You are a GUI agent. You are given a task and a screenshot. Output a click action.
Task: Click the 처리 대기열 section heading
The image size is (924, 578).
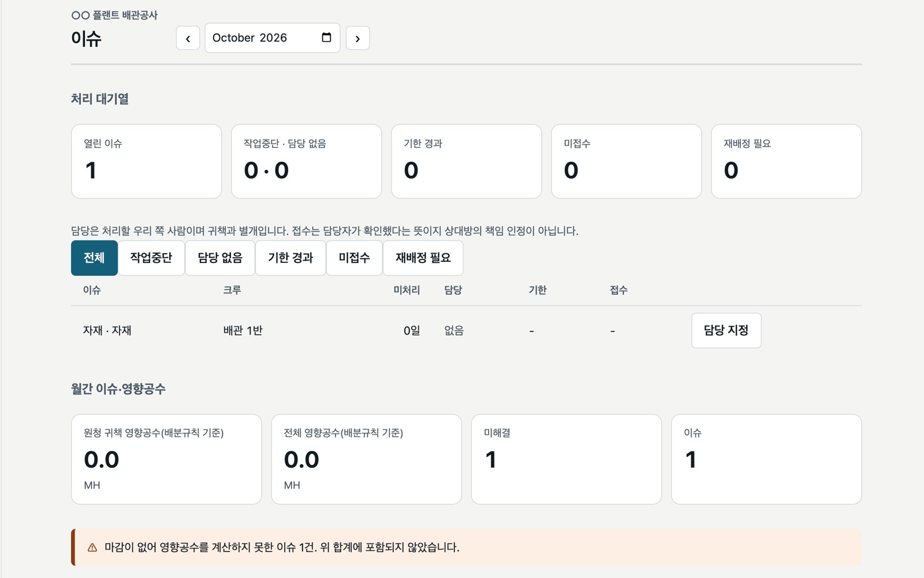coord(100,99)
